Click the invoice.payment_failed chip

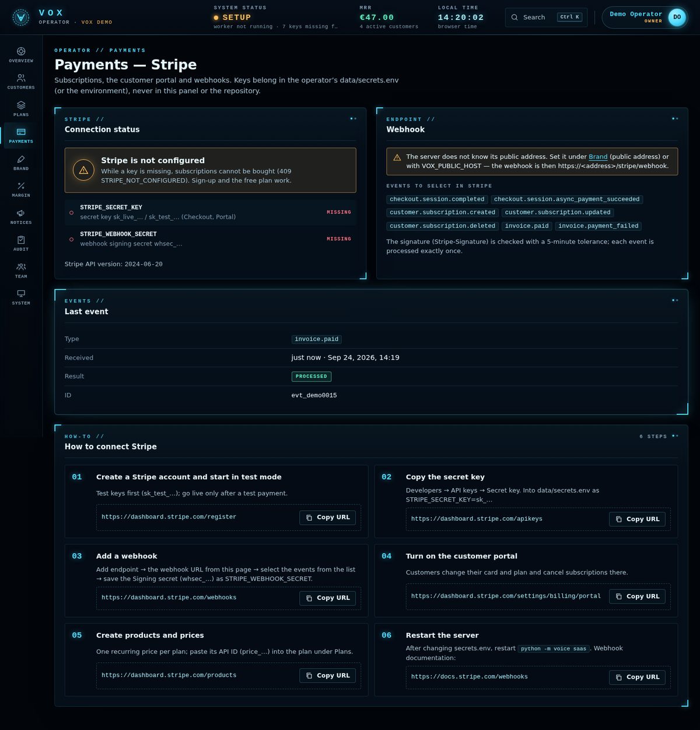tap(598, 226)
